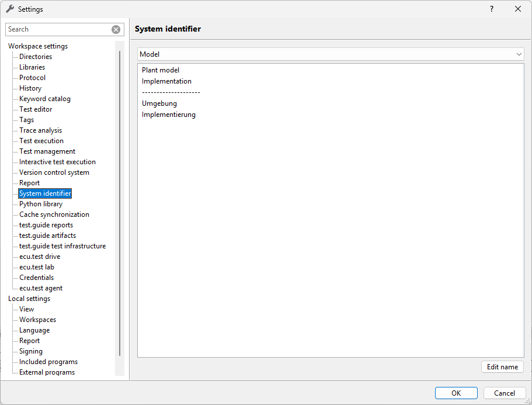The height and width of the screenshot is (405, 532).
Task: Select Directories in settings tree
Action: 36,57
